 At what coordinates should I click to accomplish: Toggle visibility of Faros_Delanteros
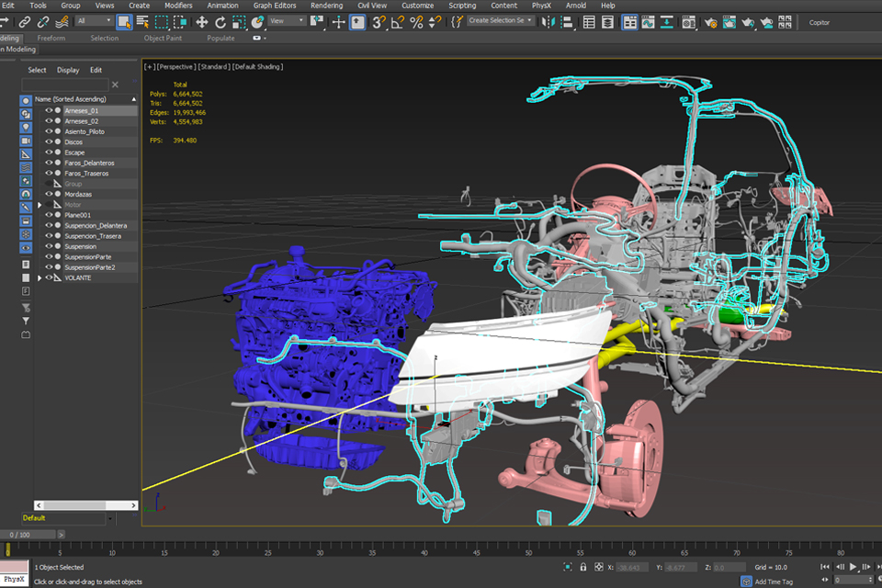coord(50,163)
